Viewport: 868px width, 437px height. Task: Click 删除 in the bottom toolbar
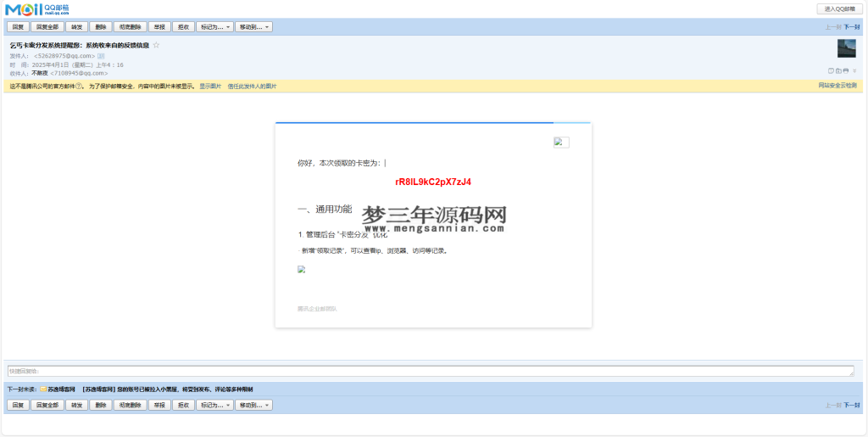point(101,406)
